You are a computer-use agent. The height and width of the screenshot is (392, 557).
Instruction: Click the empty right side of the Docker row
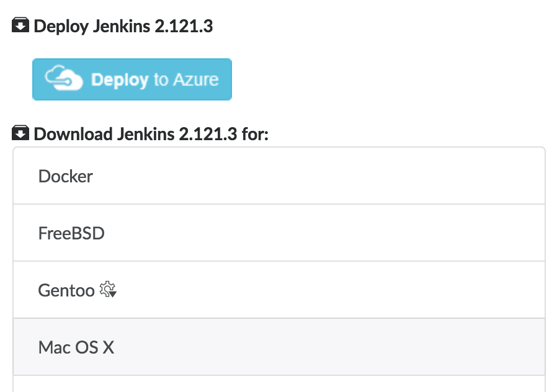(x=403, y=176)
